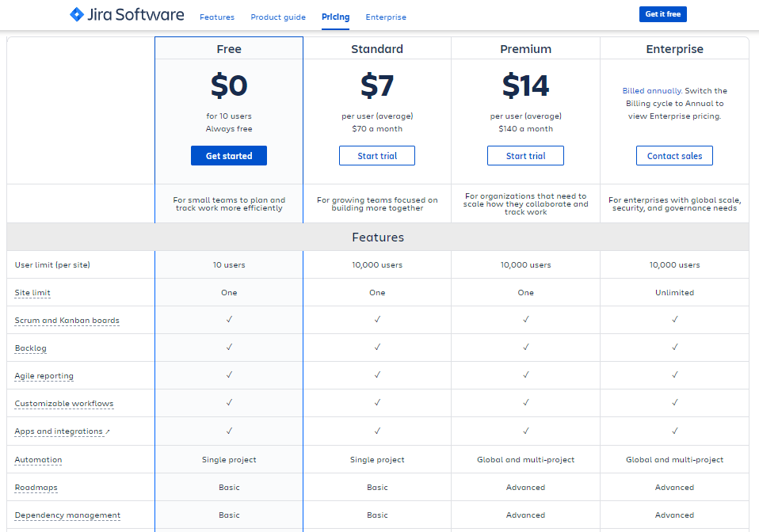Click the "For enterprises with global scale" description
The image size is (759, 532).
click(675, 204)
